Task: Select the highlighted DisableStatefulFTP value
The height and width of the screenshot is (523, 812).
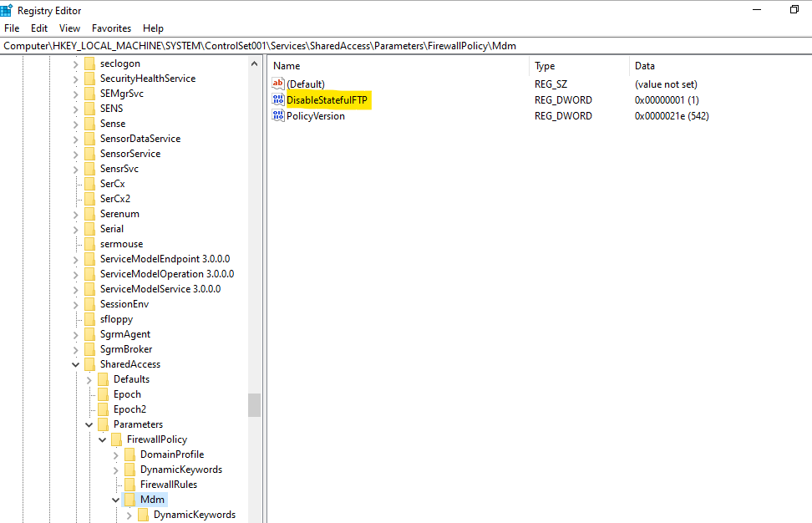Action: coord(325,99)
